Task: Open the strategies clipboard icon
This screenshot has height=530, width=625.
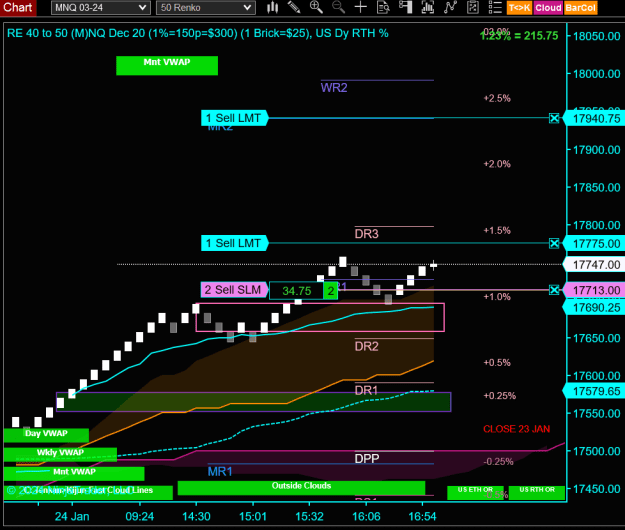Action: (473, 8)
